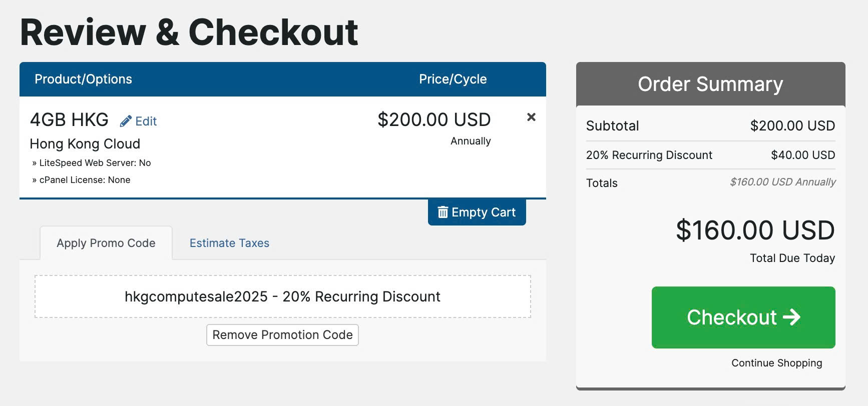Screen dimensions: 868x406
Task: Click the trash can icon on Empty Cart
Action: 443,212
